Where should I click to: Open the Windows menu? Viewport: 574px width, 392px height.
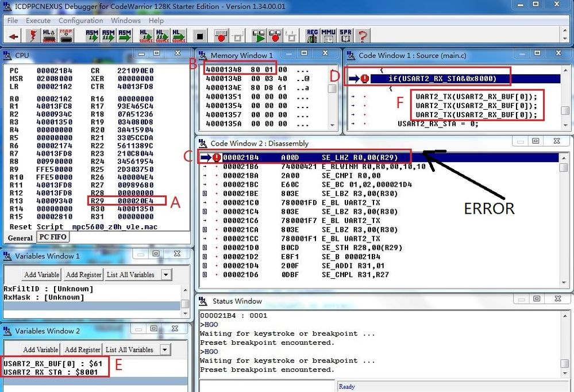point(126,21)
